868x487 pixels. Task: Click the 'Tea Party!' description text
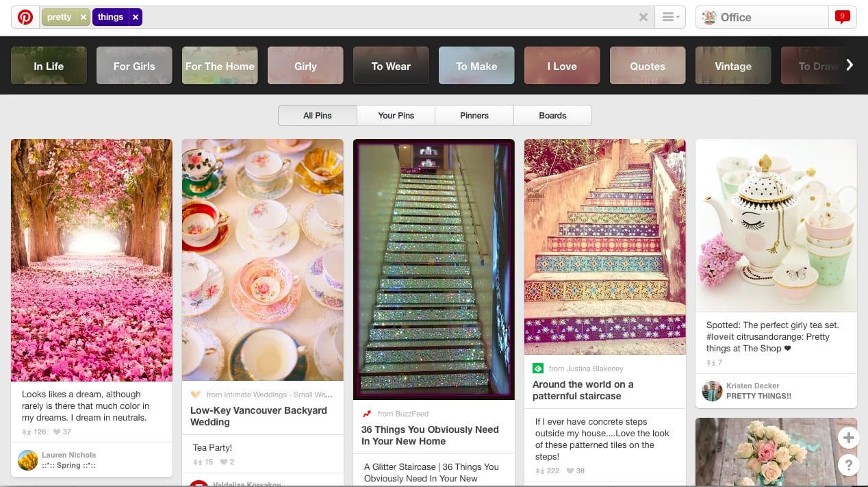tap(213, 447)
